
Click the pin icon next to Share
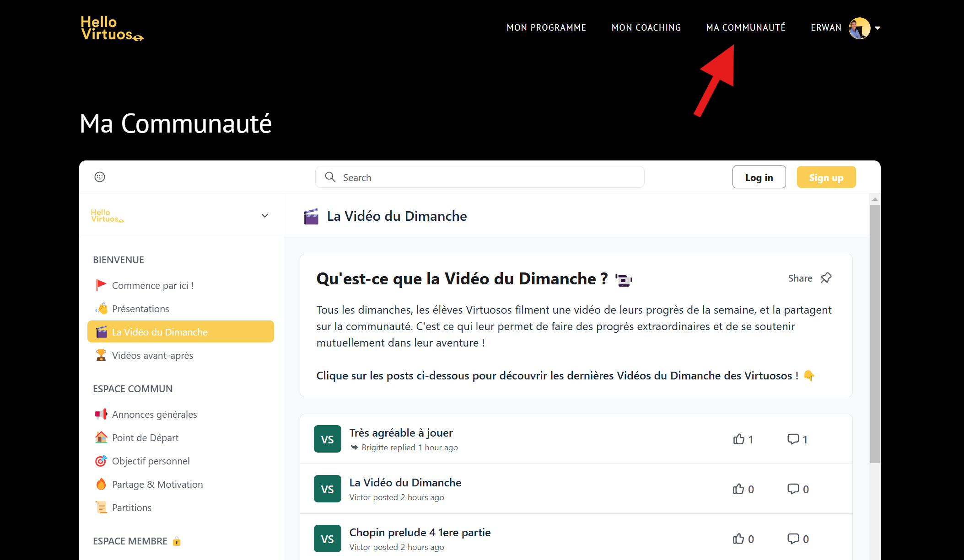[x=826, y=278]
